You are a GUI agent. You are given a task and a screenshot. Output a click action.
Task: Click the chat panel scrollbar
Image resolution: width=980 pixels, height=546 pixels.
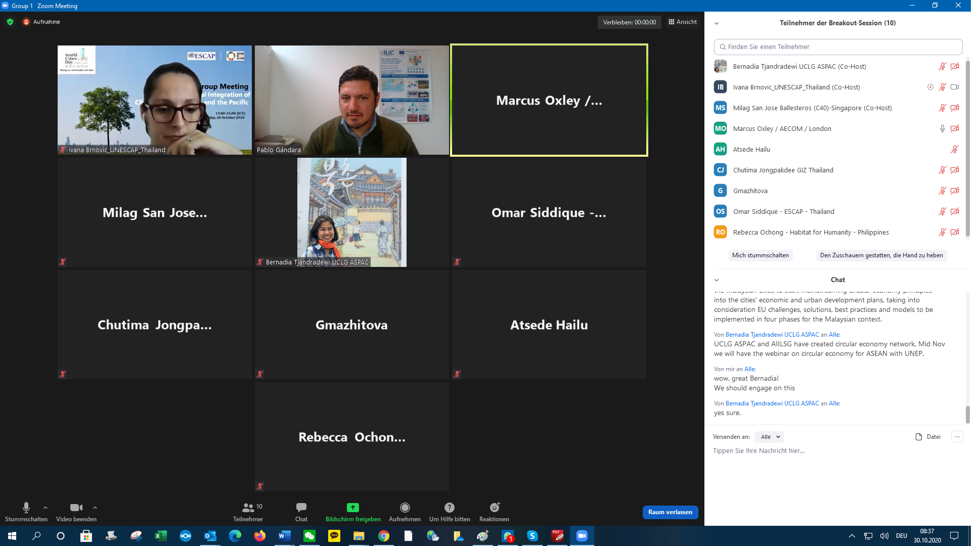pyautogui.click(x=967, y=414)
